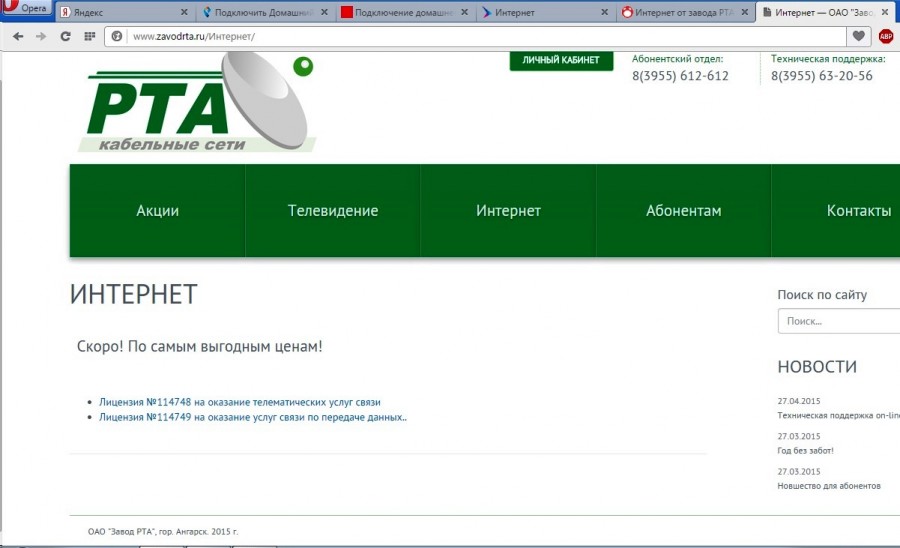Click the Личный кабинет button
Screen dimensions: 900x548
[561, 60]
